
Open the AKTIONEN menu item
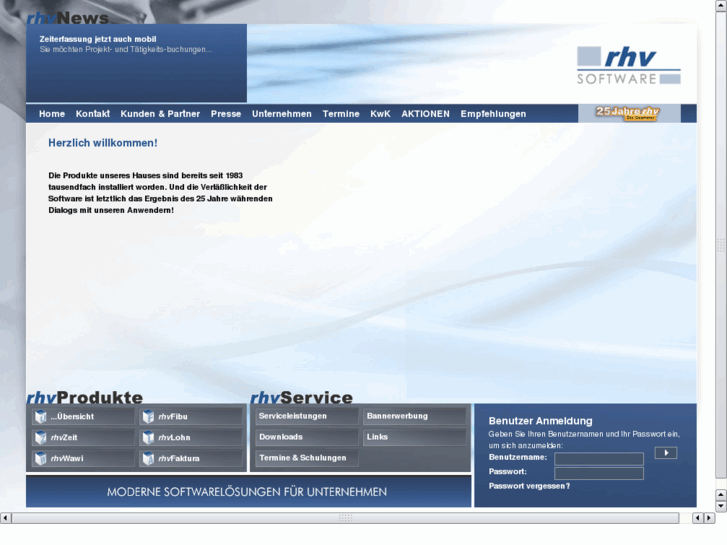click(426, 114)
